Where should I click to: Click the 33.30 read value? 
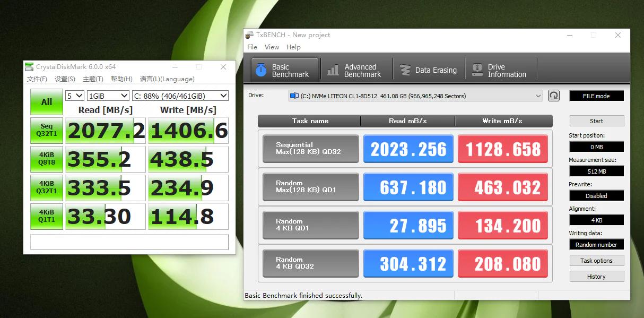click(105, 217)
